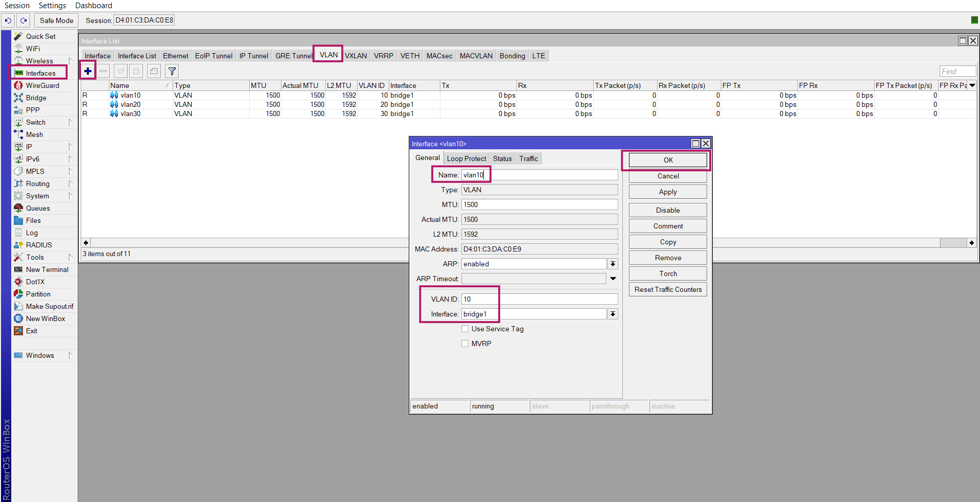Viewport: 980px width, 502px height.
Task: Switch to Traffic tab in dialog
Action: click(x=529, y=158)
